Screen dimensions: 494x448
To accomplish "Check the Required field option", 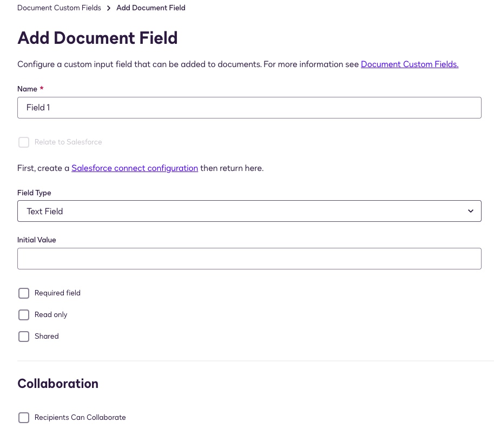I will point(24,293).
